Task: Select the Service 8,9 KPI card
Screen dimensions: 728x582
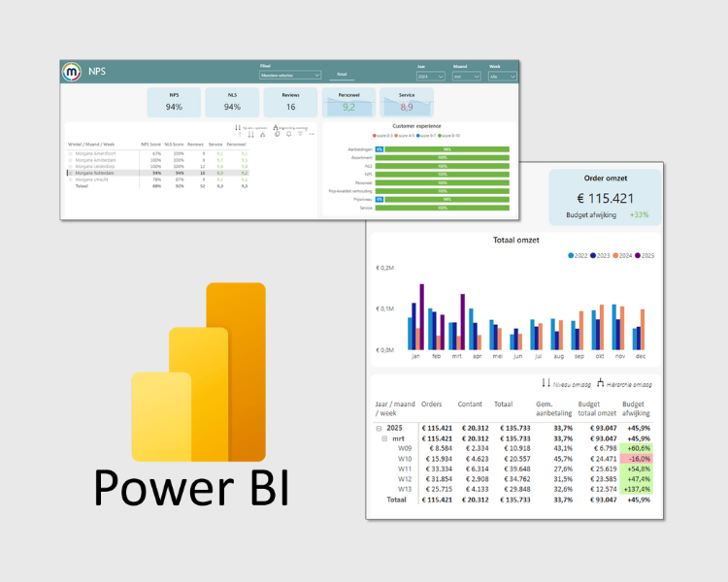Action: coord(407,102)
